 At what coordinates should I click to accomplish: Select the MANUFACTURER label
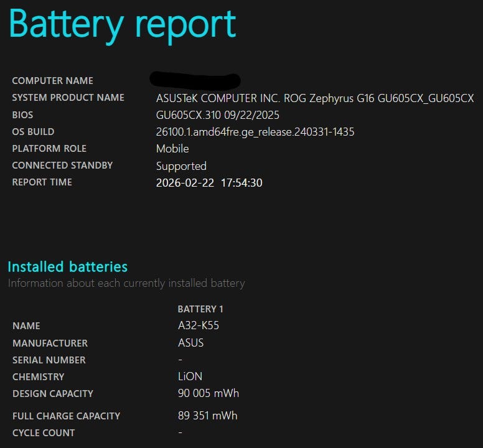(x=50, y=343)
